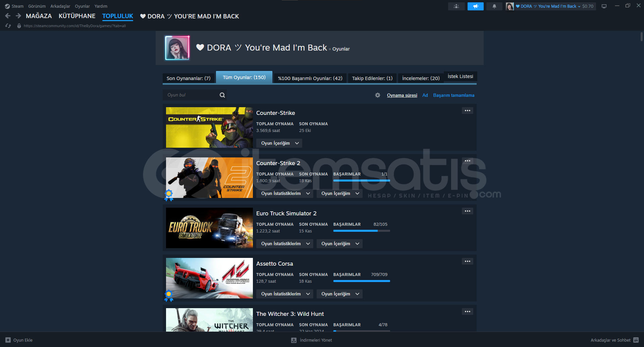Click the small avatar in the top bar

point(510,6)
